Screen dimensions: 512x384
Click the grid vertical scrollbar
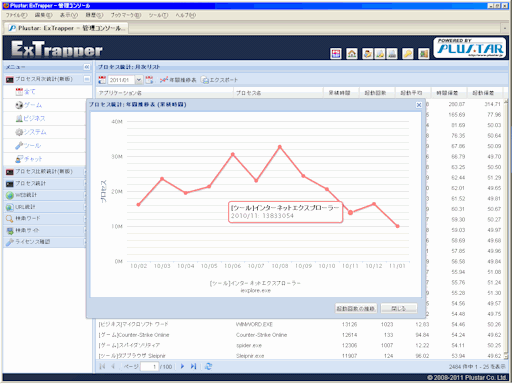[x=506, y=228]
